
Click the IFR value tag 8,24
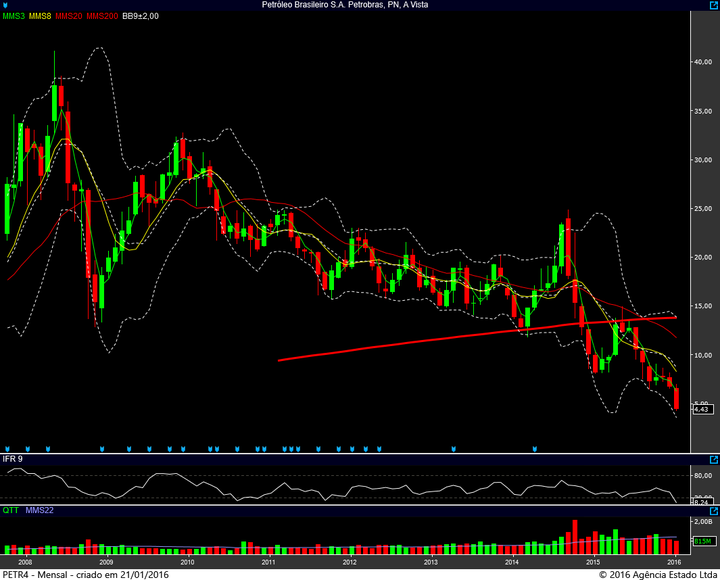tap(703, 502)
